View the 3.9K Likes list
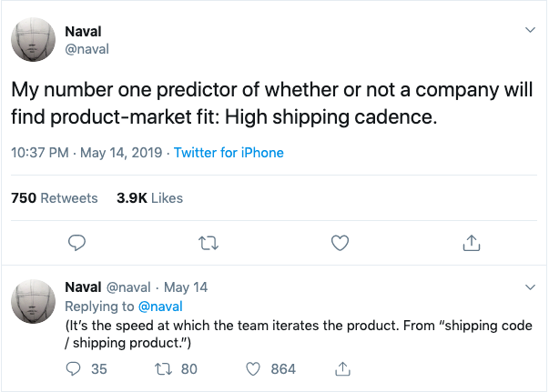549x392 pixels. click(149, 197)
